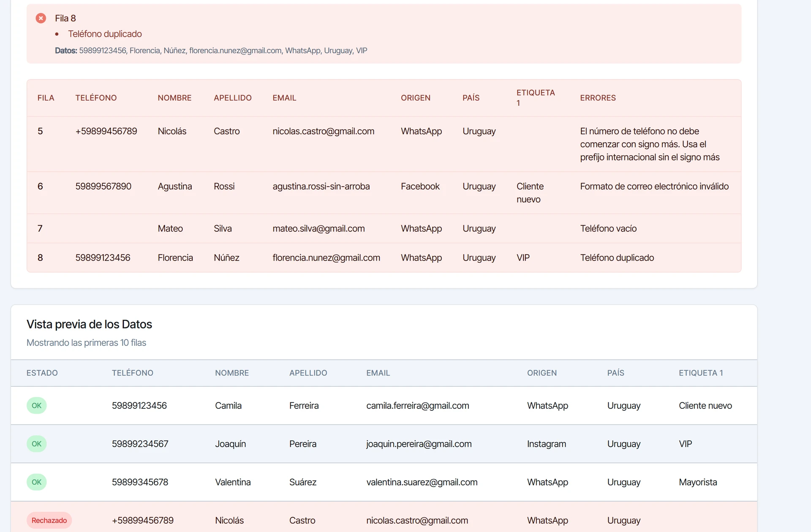Click phone 59899234567 in preview table

click(140, 444)
